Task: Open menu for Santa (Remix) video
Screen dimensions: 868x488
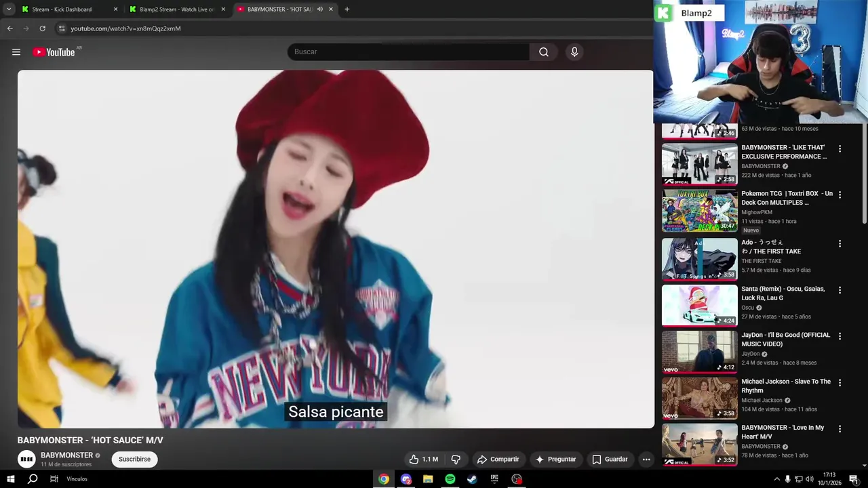Action: [x=840, y=290]
